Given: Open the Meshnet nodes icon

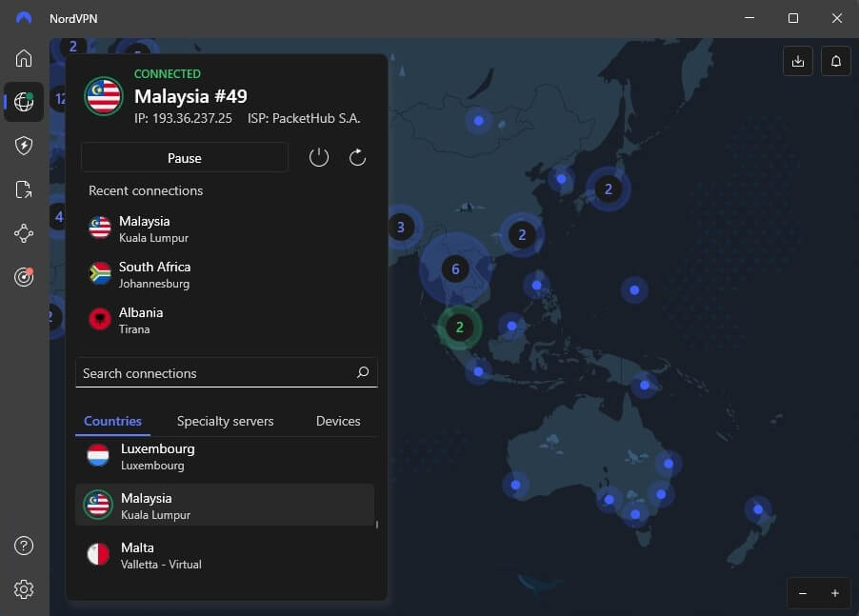Looking at the screenshot, I should click(x=24, y=233).
